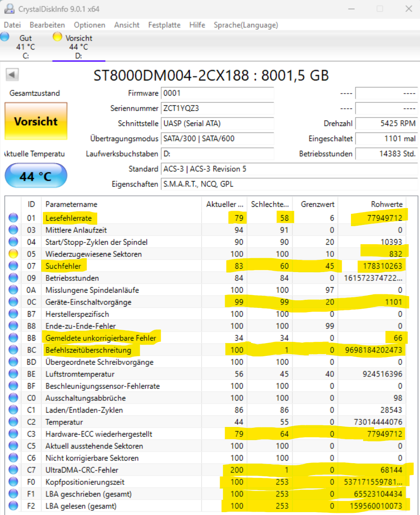Click the status orb of LBA geschrieben row
The height and width of the screenshot is (515, 420).
(x=13, y=494)
